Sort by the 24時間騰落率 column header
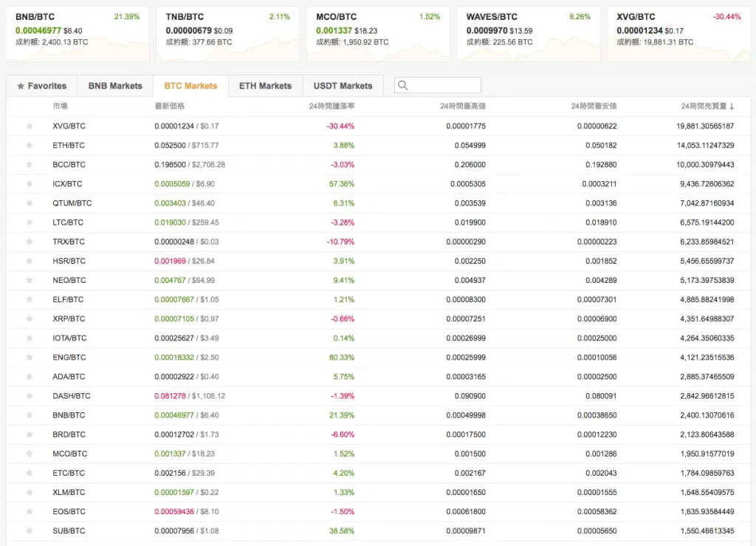This screenshot has width=756, height=546. [x=331, y=106]
